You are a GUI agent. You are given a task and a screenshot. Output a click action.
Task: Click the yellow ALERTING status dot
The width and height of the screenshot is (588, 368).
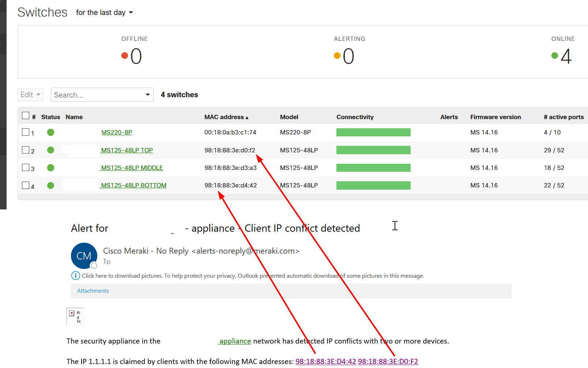point(337,56)
